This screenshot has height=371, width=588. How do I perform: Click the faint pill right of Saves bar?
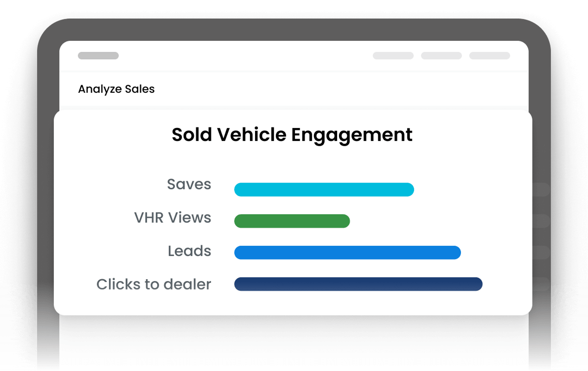[x=541, y=190]
